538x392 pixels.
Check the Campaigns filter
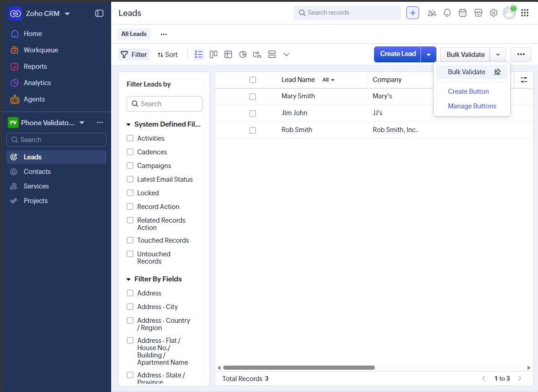pos(130,166)
